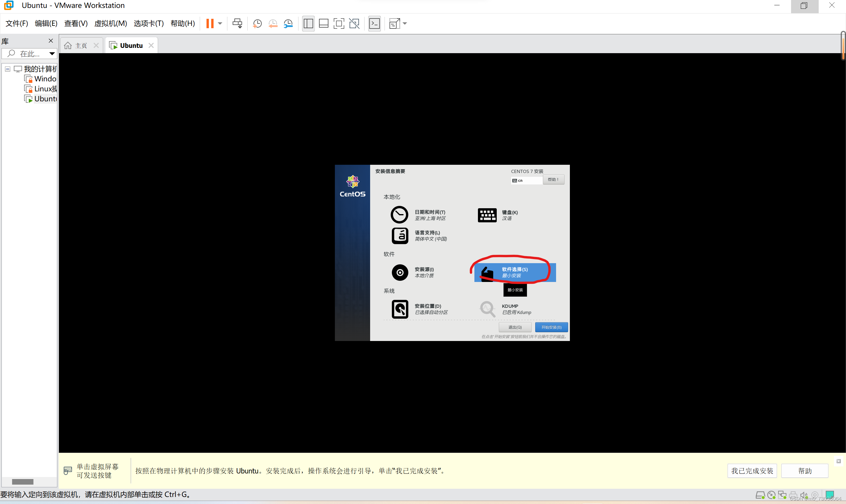846x504 pixels.
Task: Enter full screen mode icon
Action: click(x=339, y=23)
